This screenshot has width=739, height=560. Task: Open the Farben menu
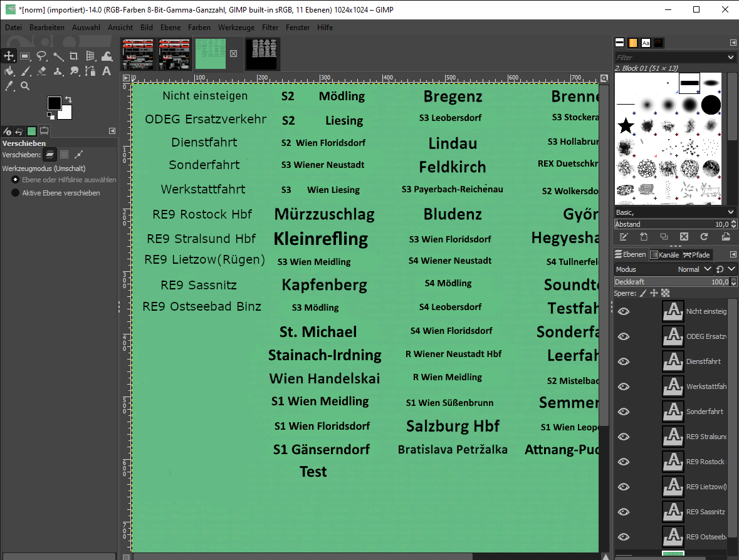coord(199,28)
